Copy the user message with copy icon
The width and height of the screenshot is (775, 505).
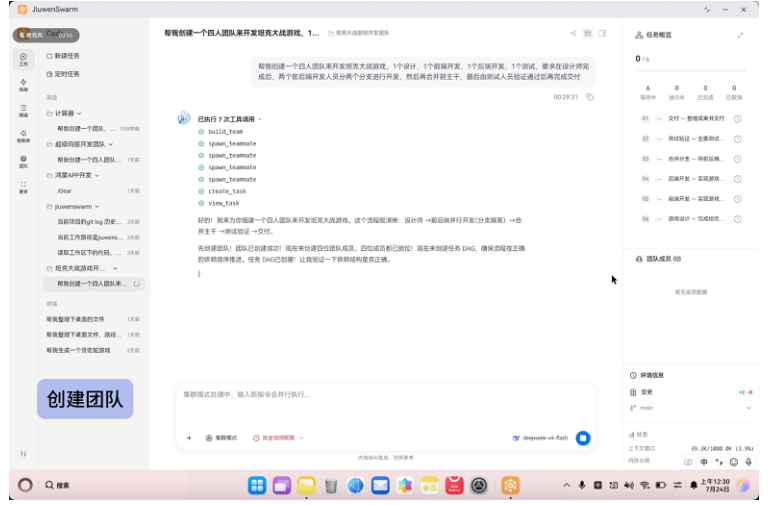[590, 97]
